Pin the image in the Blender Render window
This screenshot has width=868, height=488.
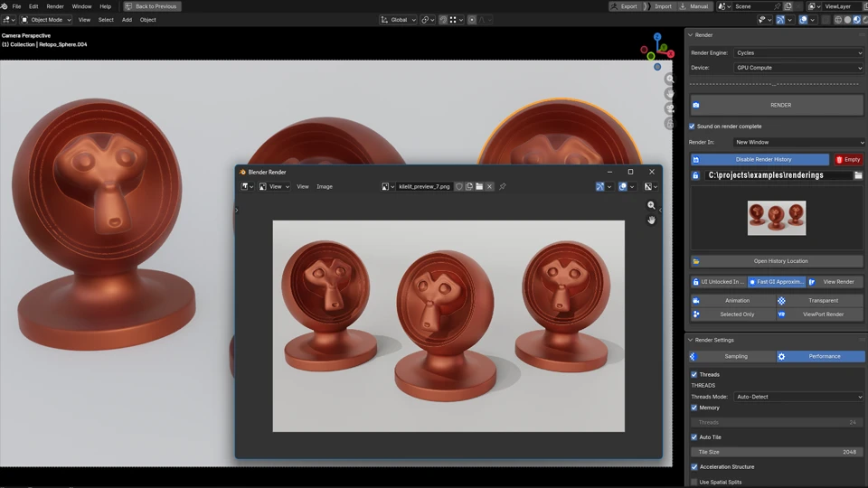click(x=503, y=186)
